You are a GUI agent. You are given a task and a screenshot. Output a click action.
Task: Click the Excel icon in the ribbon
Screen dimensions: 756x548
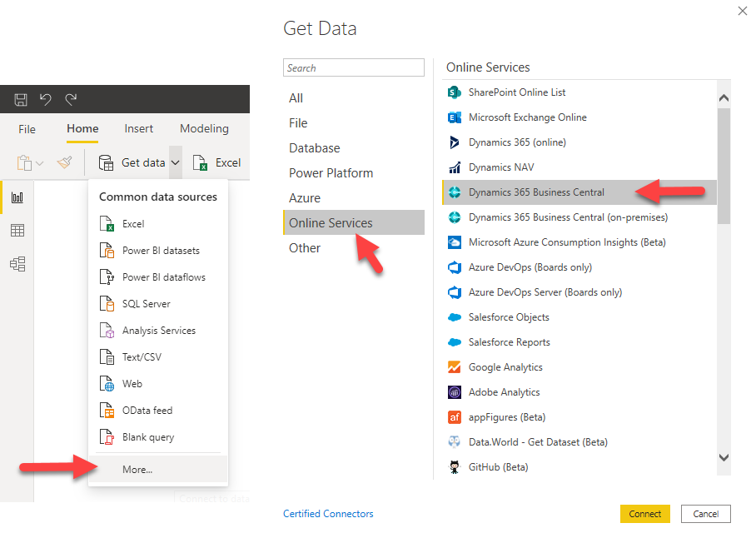coord(200,163)
